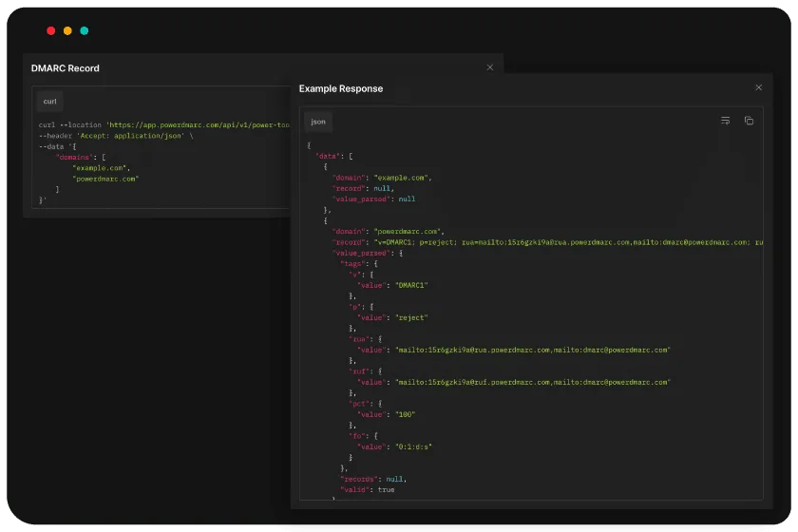Image resolution: width=798 pixels, height=532 pixels.
Task: Click the curl --location URL line
Action: [163, 124]
